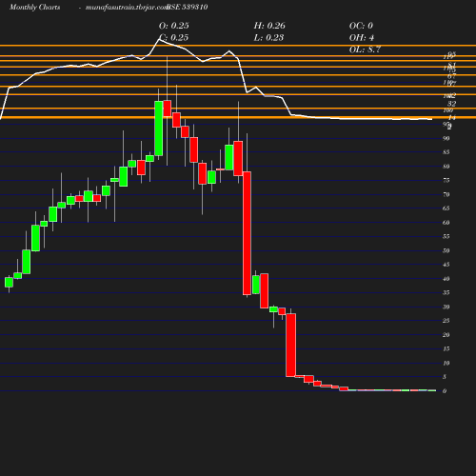Click the 40 price axis label
Image resolution: width=476 pixels, height=476 pixels.
pos(446,279)
